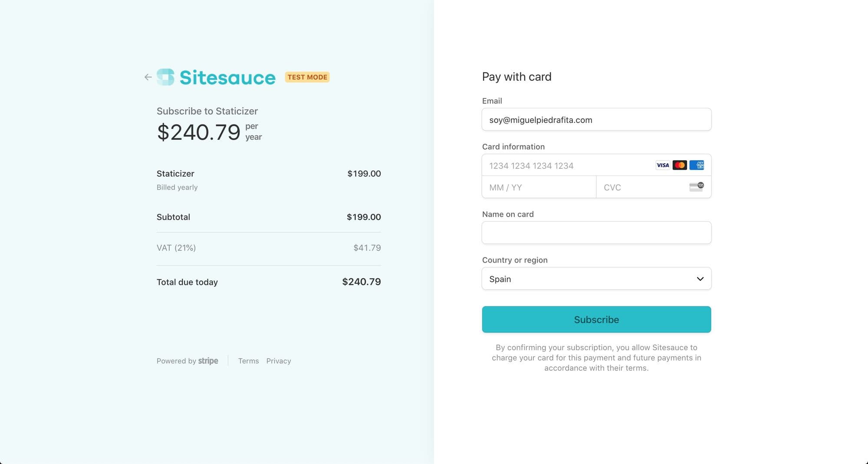Click the Subscribe button

596,319
